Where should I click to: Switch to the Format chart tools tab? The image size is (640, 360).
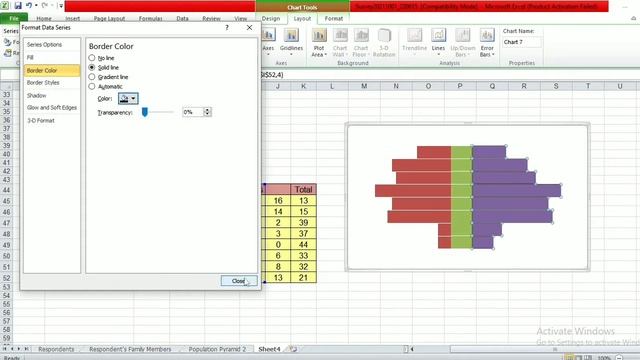click(334, 18)
